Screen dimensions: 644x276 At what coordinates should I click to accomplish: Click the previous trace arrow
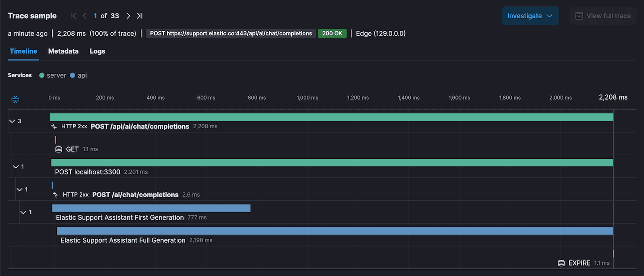[x=85, y=15]
